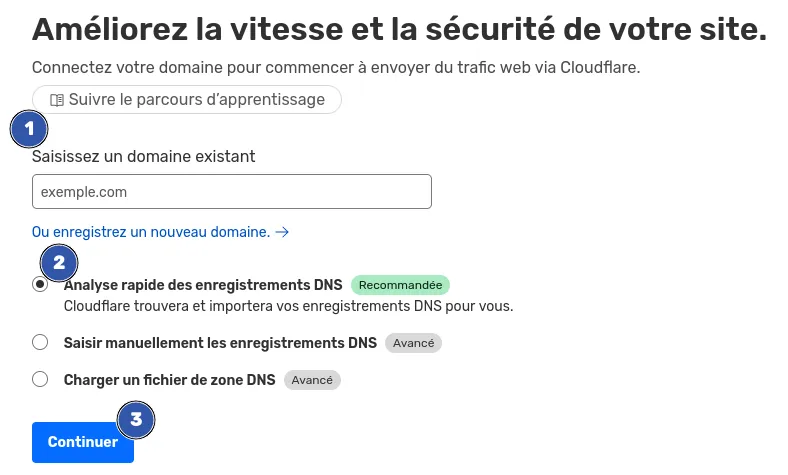Click the "Cloudflare trouvera et importera" description text
This screenshot has height=475, width=788.
288,306
